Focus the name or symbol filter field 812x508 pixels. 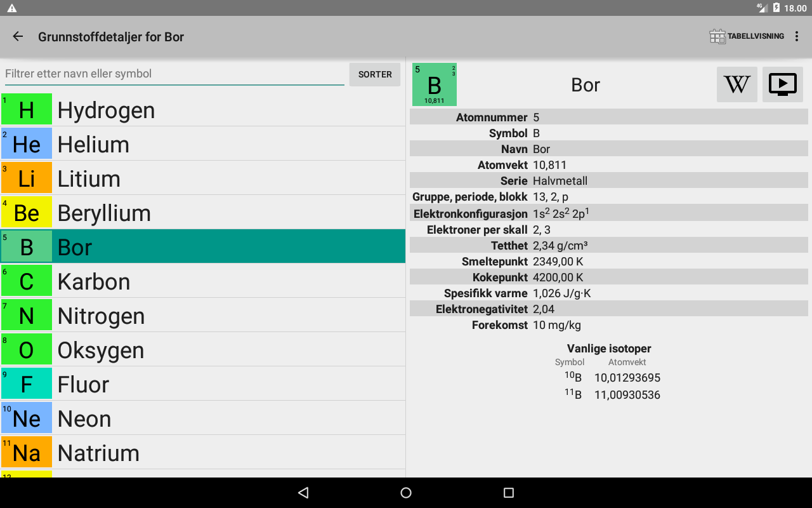[x=174, y=74]
